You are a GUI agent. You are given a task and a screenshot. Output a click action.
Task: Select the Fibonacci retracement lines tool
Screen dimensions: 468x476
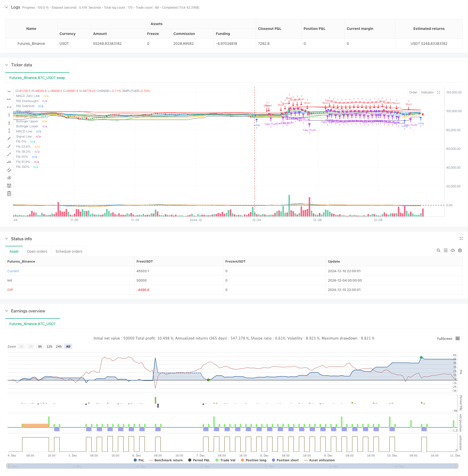(x=9, y=186)
